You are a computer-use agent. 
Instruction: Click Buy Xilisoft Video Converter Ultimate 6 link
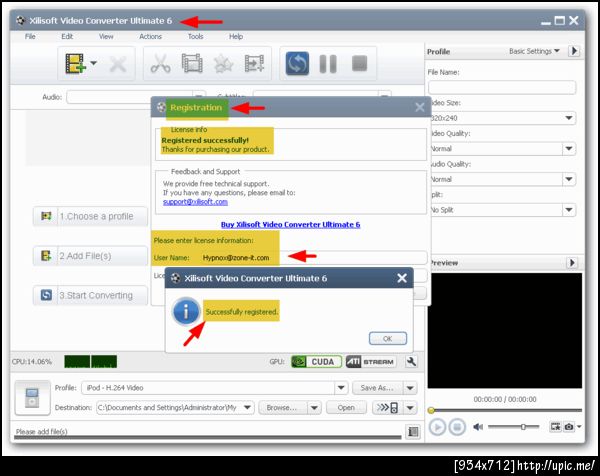click(x=290, y=225)
